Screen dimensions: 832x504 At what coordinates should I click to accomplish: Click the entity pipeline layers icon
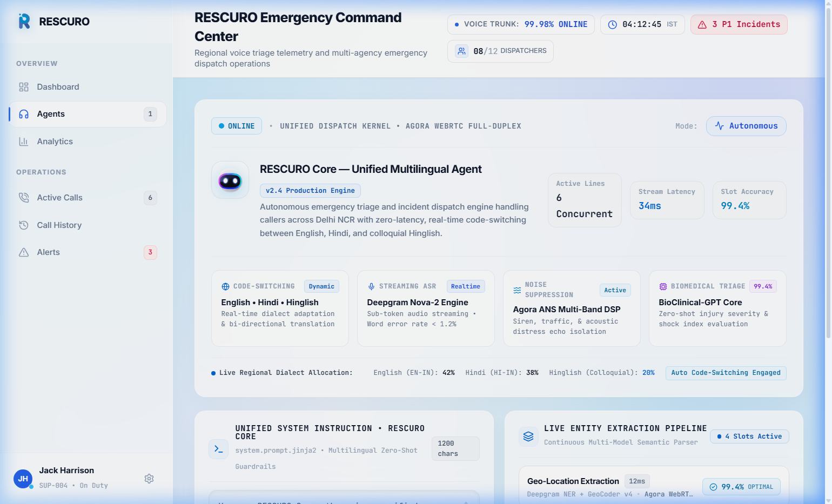pyautogui.click(x=528, y=436)
